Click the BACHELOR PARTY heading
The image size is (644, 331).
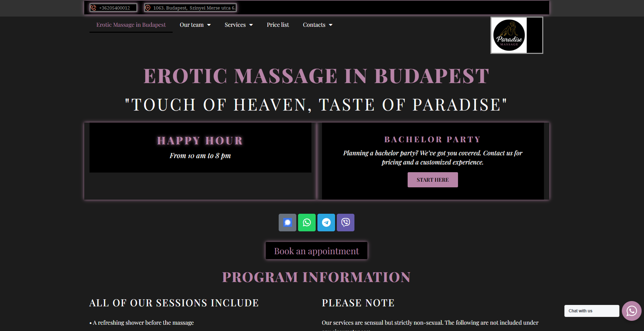coord(433,139)
